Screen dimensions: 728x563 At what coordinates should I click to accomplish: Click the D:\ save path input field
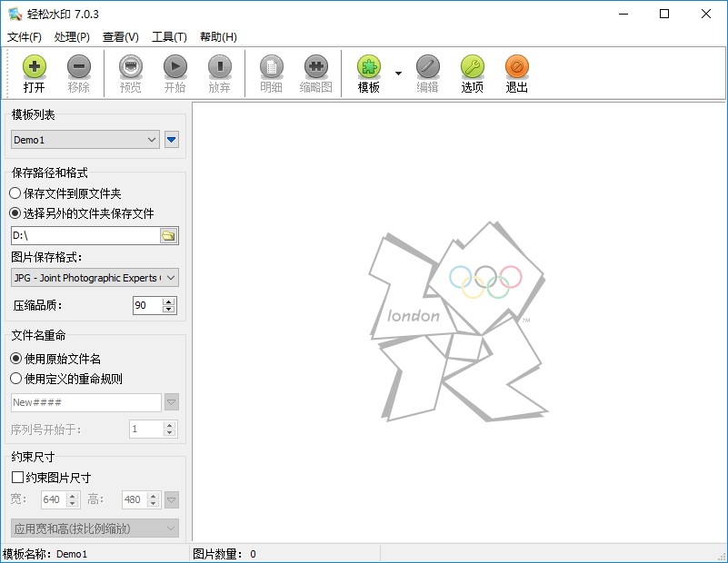(x=85, y=235)
